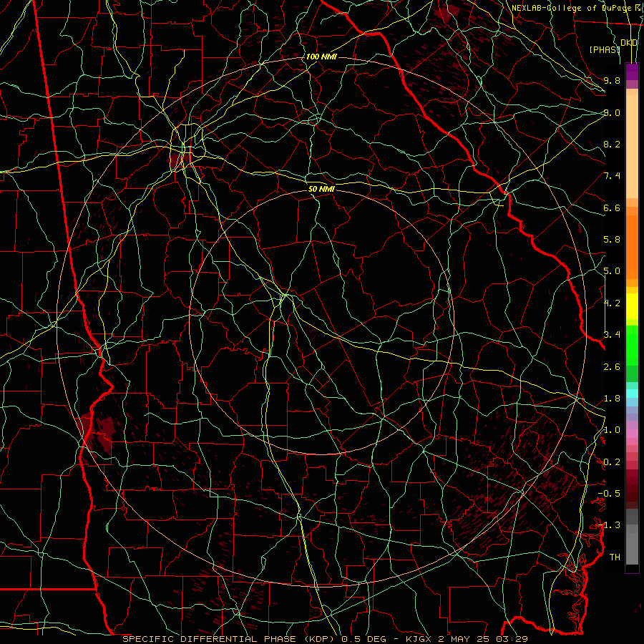Select the pink segment of the color bar
The width and height of the screenshot is (644, 644).
[632, 434]
